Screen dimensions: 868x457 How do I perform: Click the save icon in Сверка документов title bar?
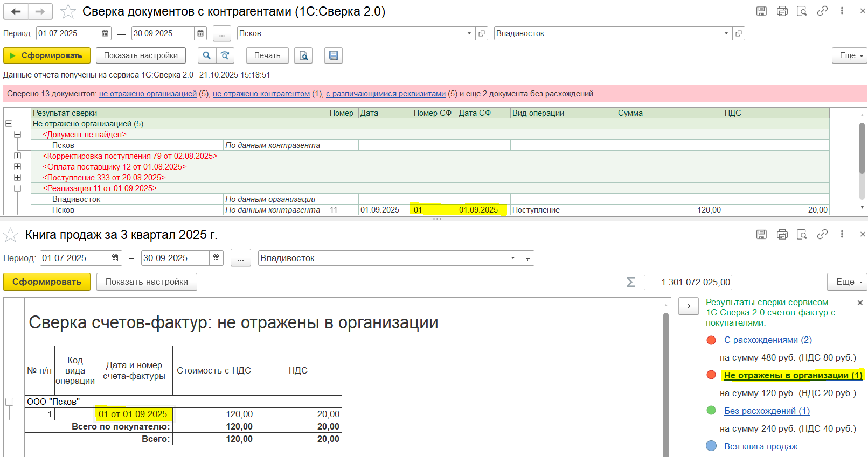[x=761, y=11]
